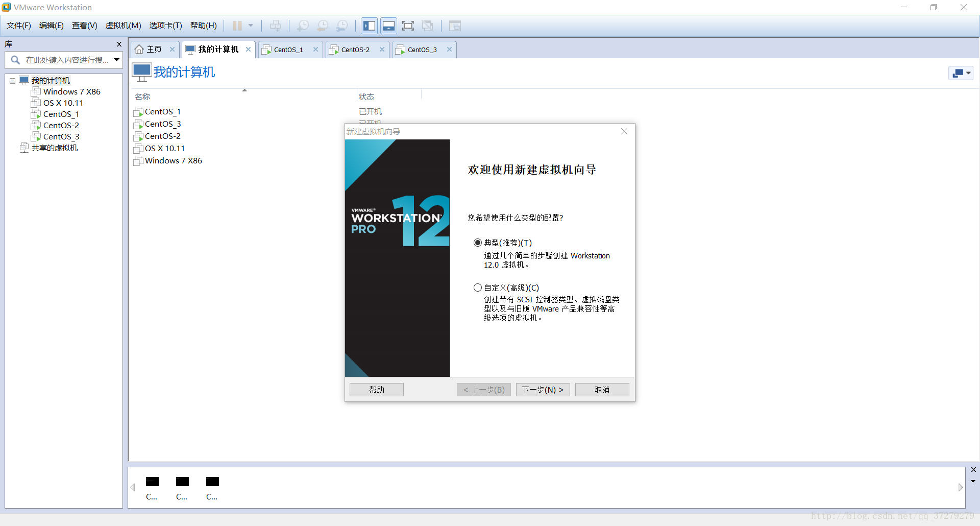
Task: Close the thumbnail bar panel
Action: (x=973, y=470)
